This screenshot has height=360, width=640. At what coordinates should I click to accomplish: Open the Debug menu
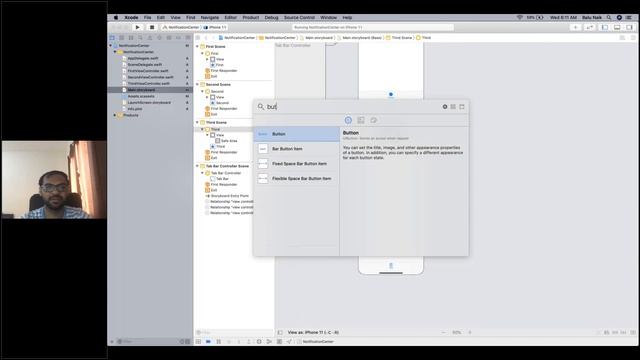point(271,18)
